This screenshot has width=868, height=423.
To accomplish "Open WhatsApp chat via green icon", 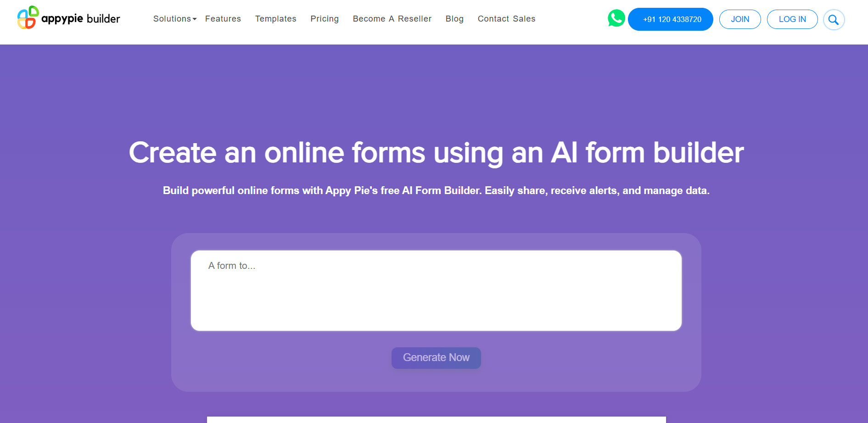I will click(616, 18).
